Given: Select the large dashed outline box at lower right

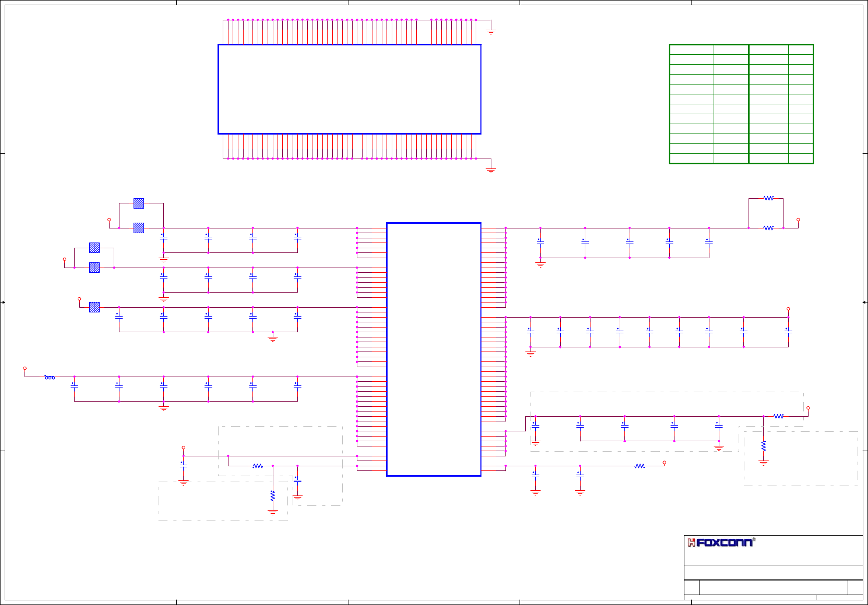Looking at the screenshot, I should [667, 421].
